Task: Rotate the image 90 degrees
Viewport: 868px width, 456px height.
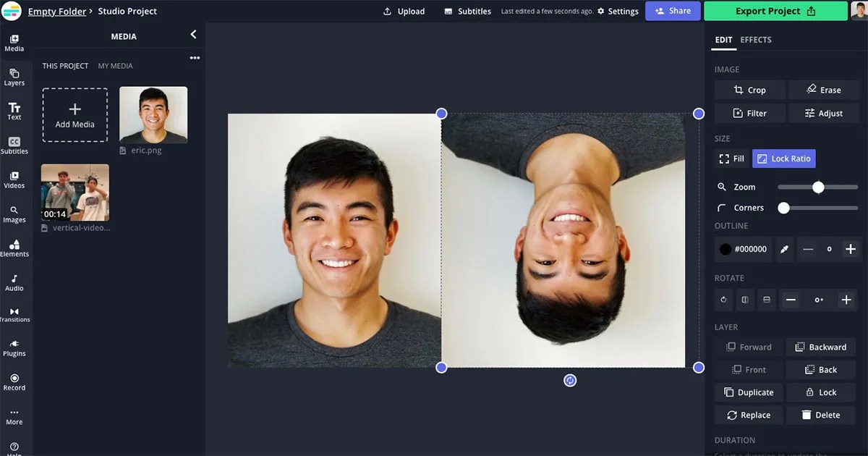Action: [723, 299]
